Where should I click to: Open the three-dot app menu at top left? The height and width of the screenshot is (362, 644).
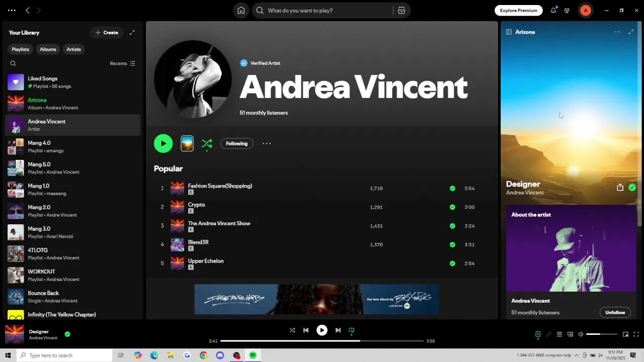point(12,11)
